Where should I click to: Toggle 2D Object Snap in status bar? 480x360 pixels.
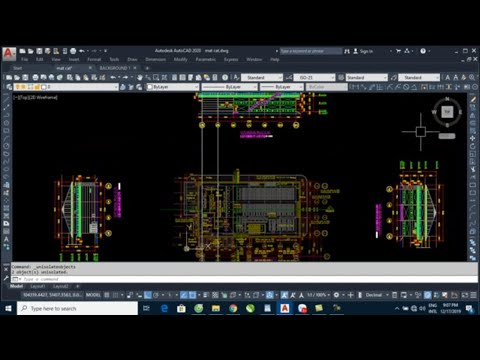click(192, 295)
